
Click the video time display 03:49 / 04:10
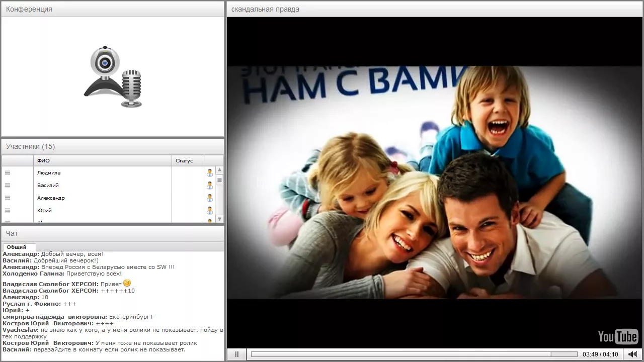point(600,354)
